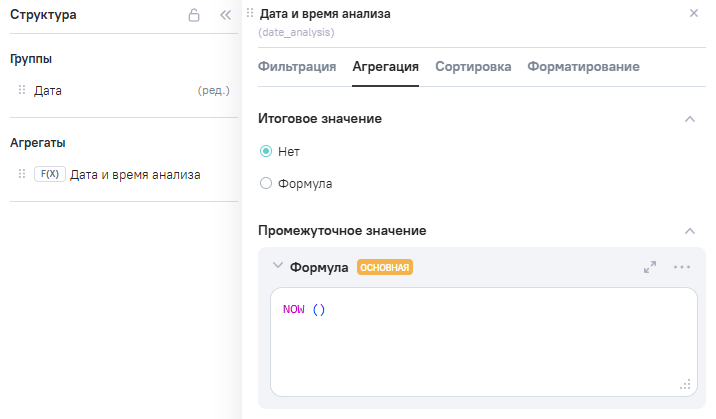Click the lock icon in Структура header

(x=194, y=16)
